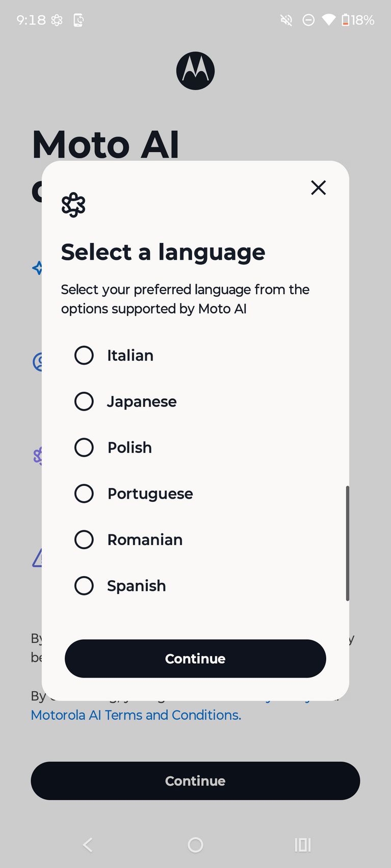Tap the Wi-Fi signal status icon

329,20
